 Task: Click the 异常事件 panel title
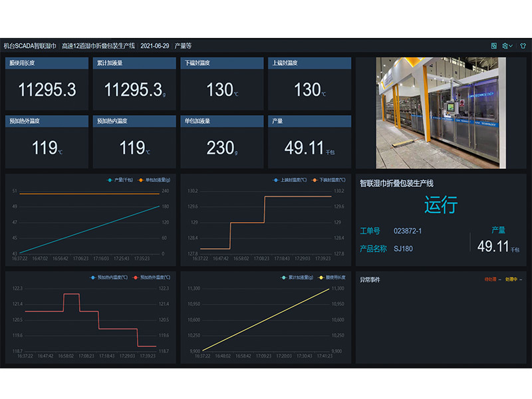click(370, 279)
